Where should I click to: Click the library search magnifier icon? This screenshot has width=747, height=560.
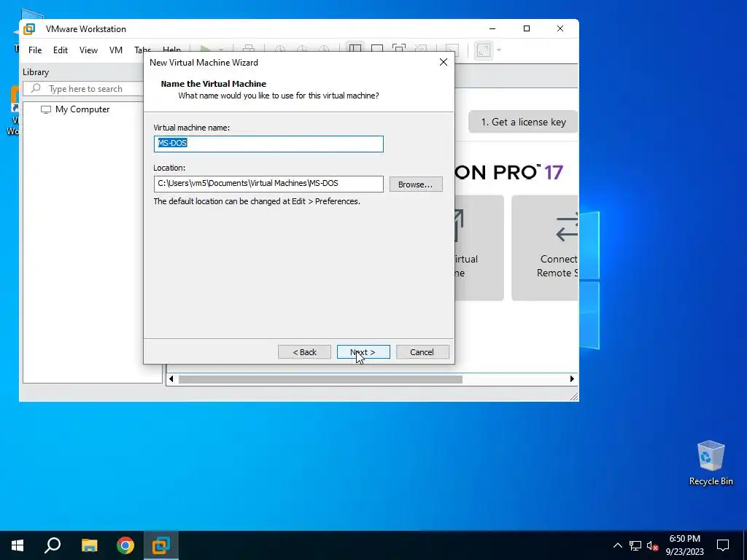pyautogui.click(x=36, y=88)
